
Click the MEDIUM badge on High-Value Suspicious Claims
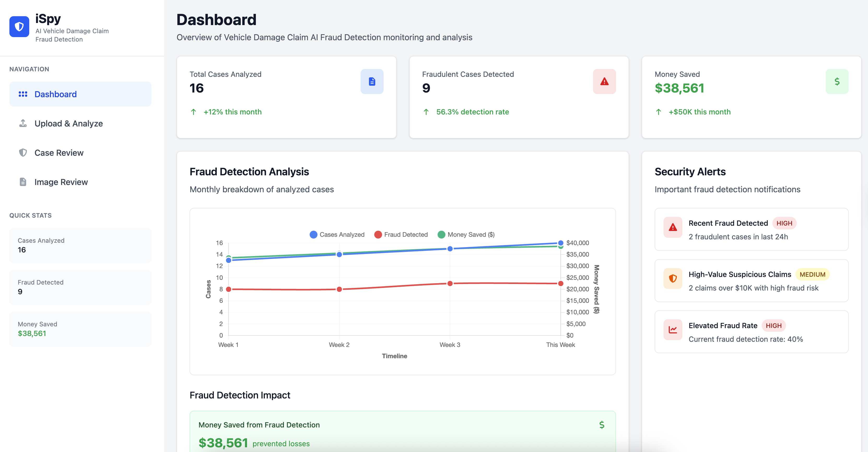812,274
